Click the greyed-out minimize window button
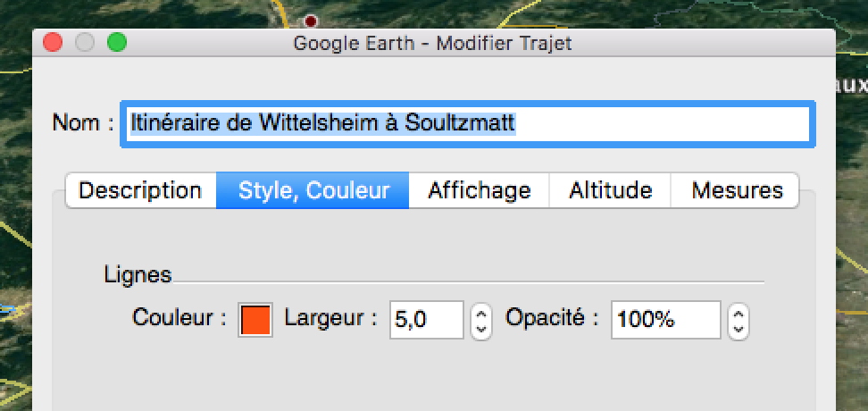Screen dimensions: 868x411 pos(85,43)
